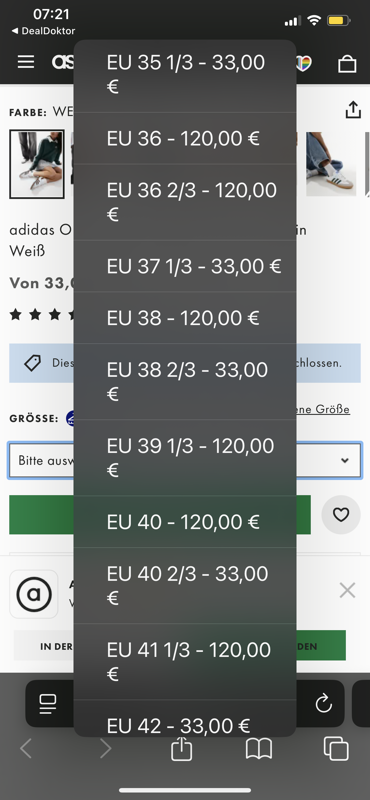Screen dimensions: 370x800
Task: Dismiss the app banner with X
Action: 347,591
